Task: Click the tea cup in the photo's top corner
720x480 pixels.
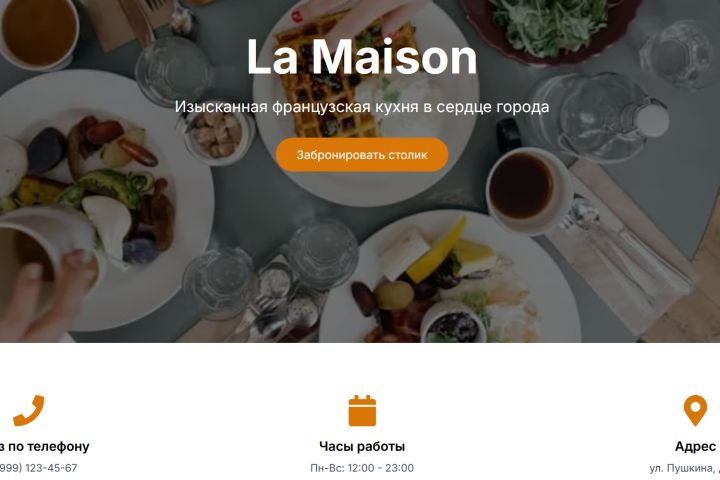Action: 39,32
